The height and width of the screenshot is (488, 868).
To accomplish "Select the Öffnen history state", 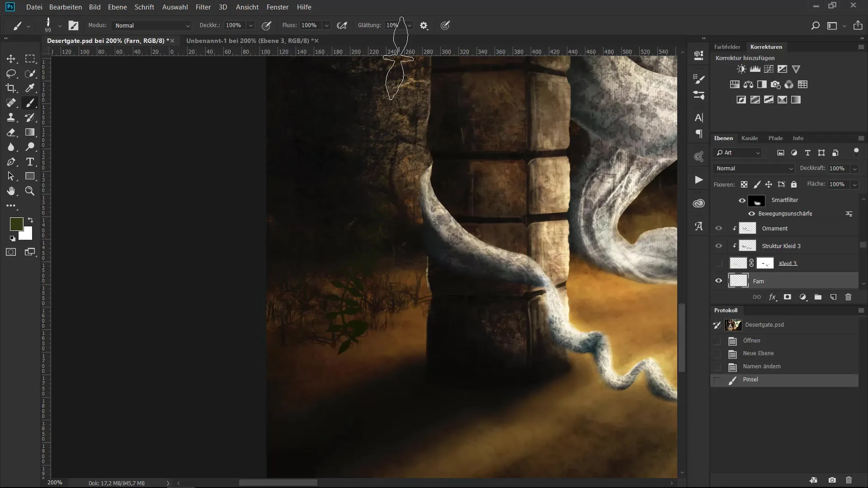I will tap(751, 341).
